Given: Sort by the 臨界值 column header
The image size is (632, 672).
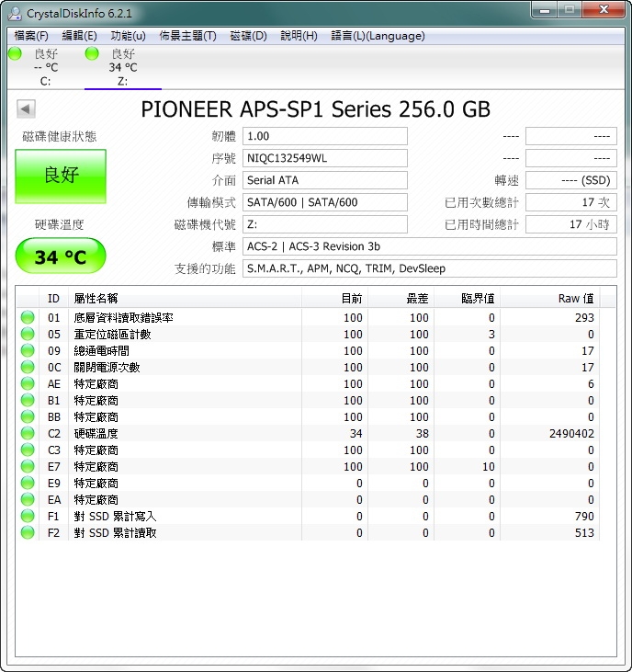Looking at the screenshot, I should pyautogui.click(x=468, y=298).
